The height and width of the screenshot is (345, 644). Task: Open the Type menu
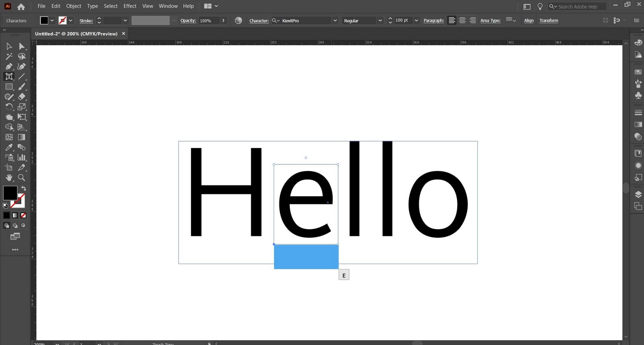tap(93, 6)
